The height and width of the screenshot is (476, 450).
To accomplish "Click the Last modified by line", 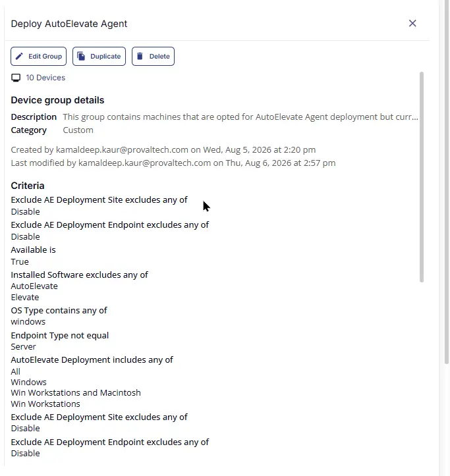I will pos(173,163).
